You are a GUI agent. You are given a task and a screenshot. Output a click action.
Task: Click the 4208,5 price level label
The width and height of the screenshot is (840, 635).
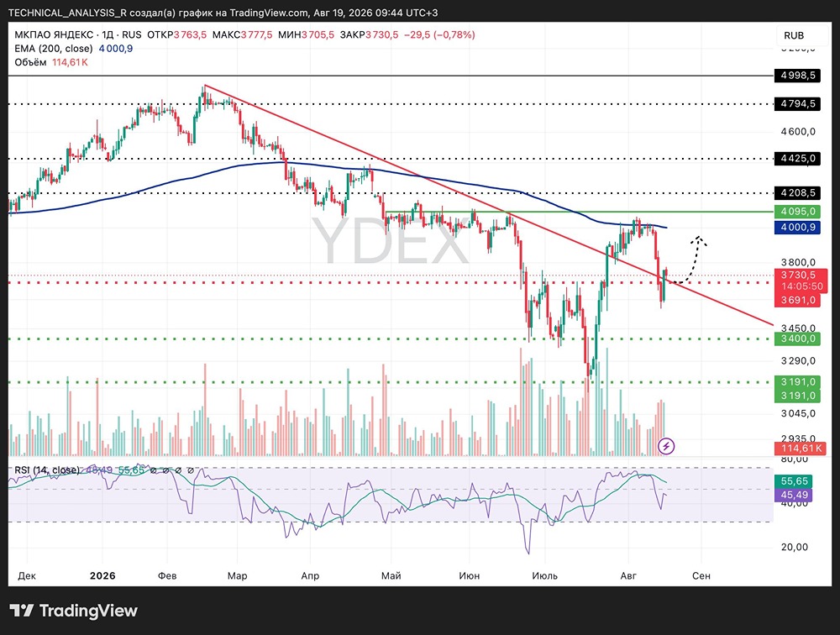[797, 192]
